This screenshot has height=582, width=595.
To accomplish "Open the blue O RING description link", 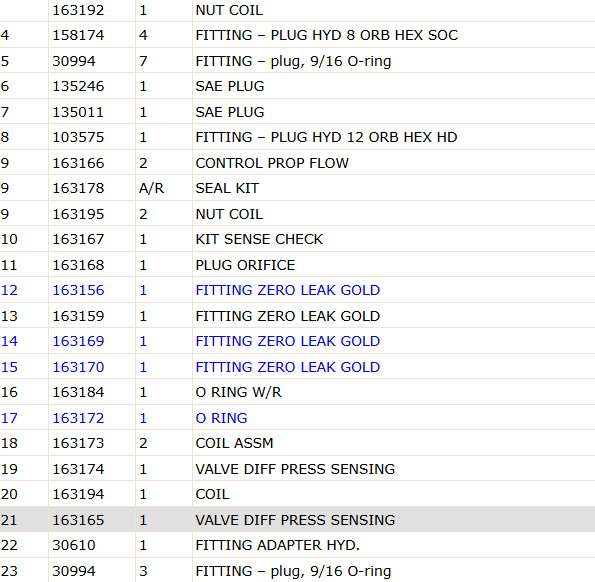I will tap(221, 418).
